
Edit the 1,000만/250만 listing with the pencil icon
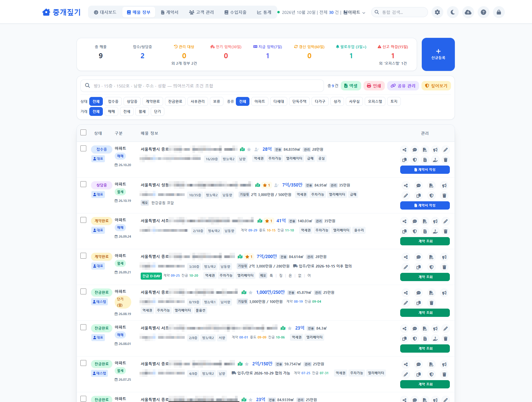[406, 303]
